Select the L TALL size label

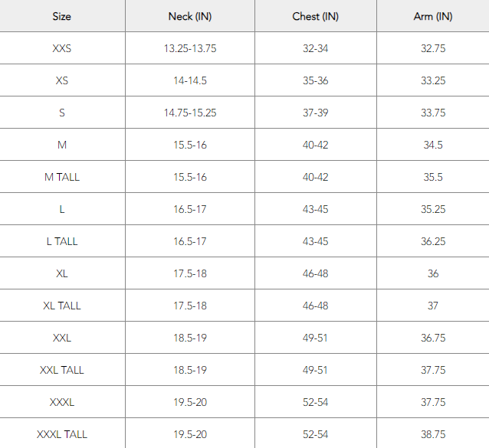pos(62,241)
